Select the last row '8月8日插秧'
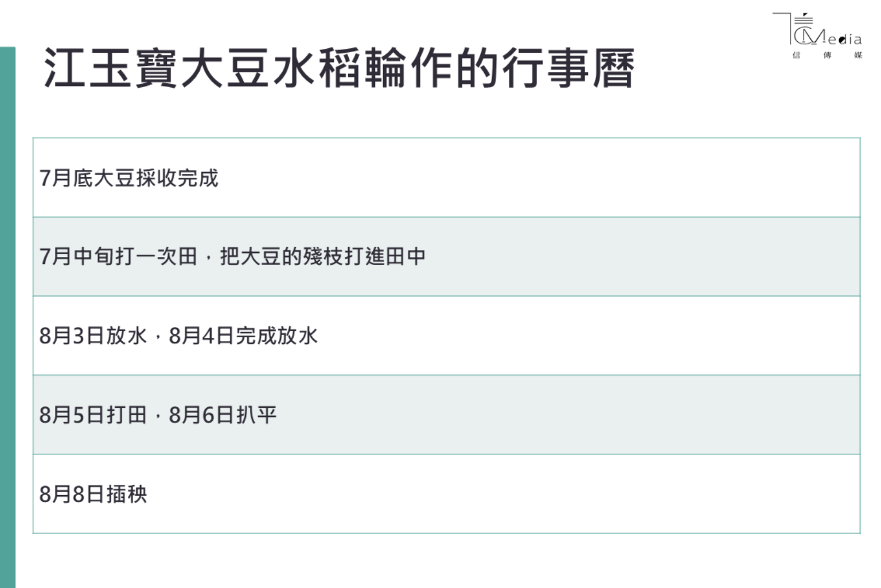Viewport: 881px width, 588px height. [x=93, y=494]
